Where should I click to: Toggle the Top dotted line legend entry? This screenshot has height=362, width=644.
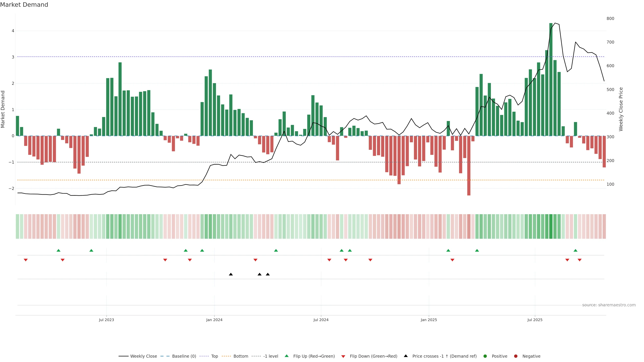coord(214,356)
